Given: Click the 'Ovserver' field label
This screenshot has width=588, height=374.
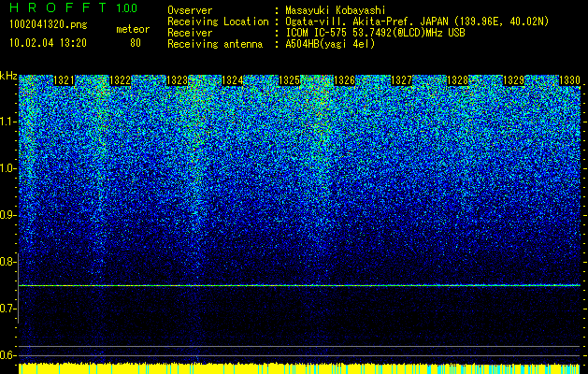Looking at the screenshot, I should coord(190,10).
